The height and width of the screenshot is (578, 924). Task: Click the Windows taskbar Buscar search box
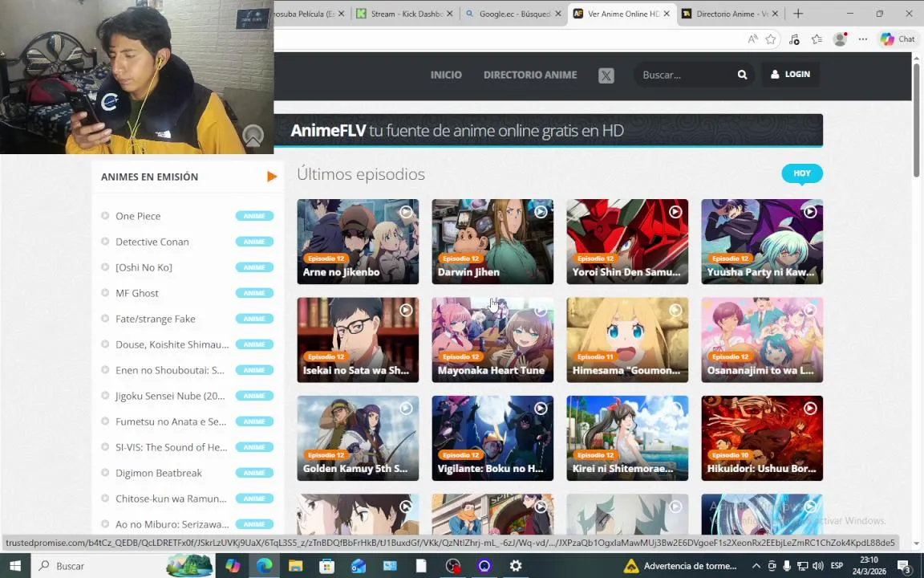point(124,566)
